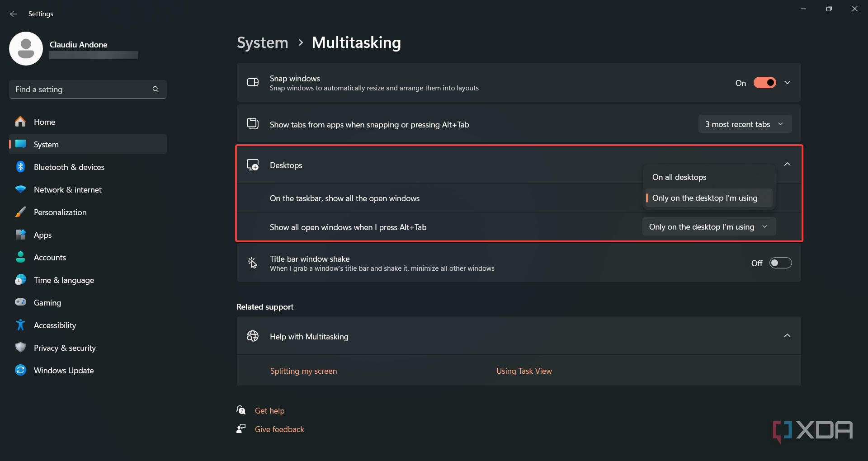
Task: Click the Personalization paintbrush icon
Action: point(20,212)
